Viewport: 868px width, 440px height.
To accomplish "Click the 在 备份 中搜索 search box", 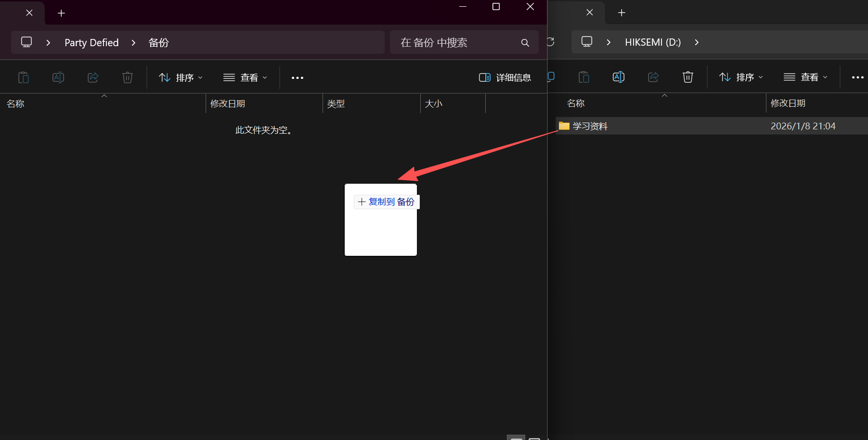I will [x=464, y=42].
